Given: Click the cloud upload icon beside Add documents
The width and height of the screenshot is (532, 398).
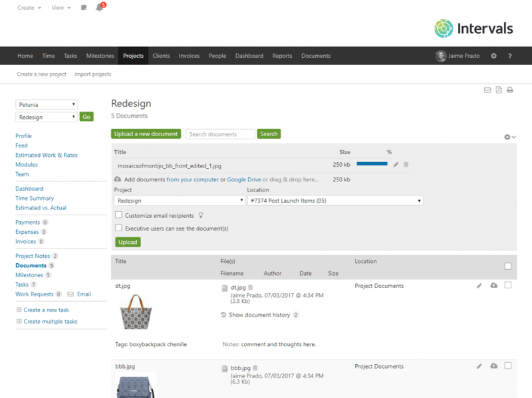Looking at the screenshot, I should (x=118, y=179).
